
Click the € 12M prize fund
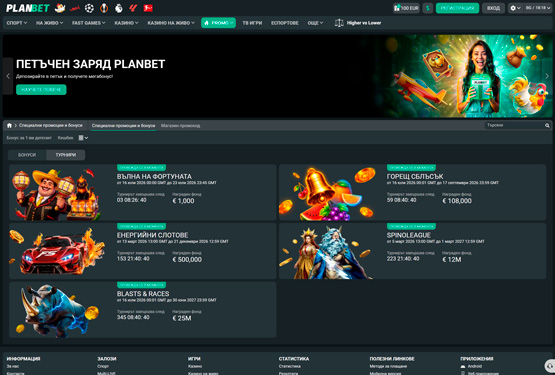tap(452, 260)
